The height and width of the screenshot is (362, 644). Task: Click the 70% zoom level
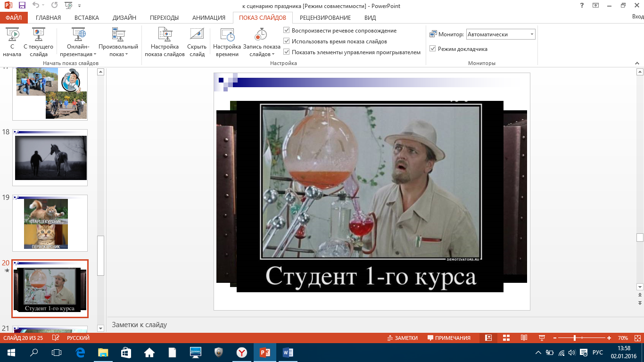(623, 338)
